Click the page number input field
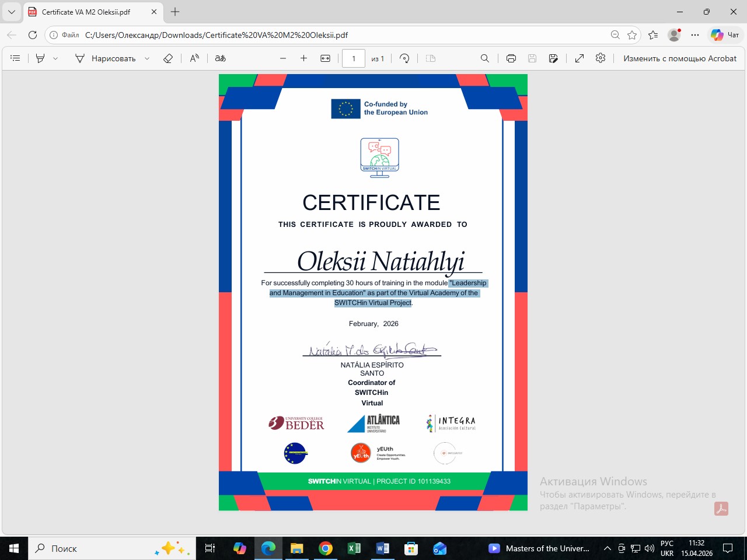747x560 pixels. click(x=353, y=58)
